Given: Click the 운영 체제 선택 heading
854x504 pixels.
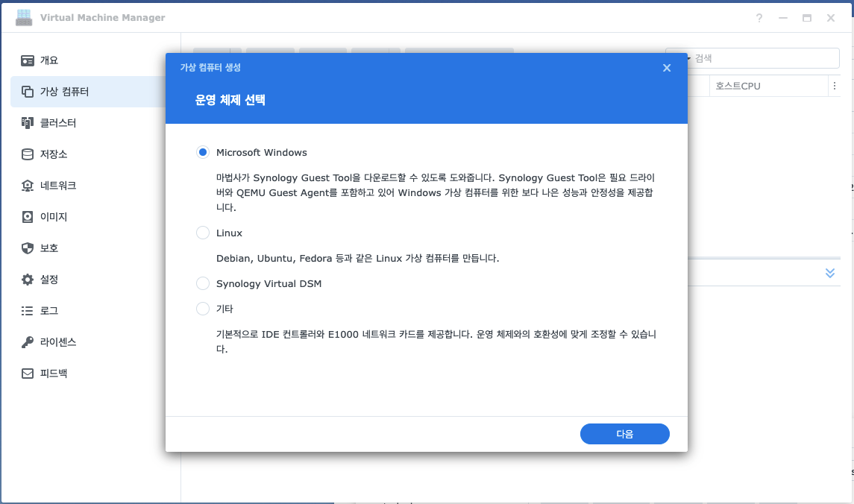Looking at the screenshot, I should click(230, 100).
